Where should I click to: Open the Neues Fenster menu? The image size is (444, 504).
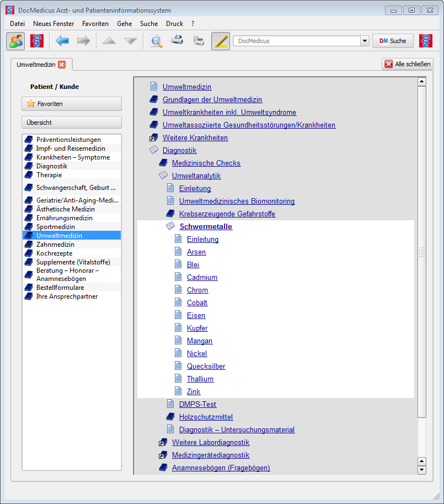tap(54, 24)
